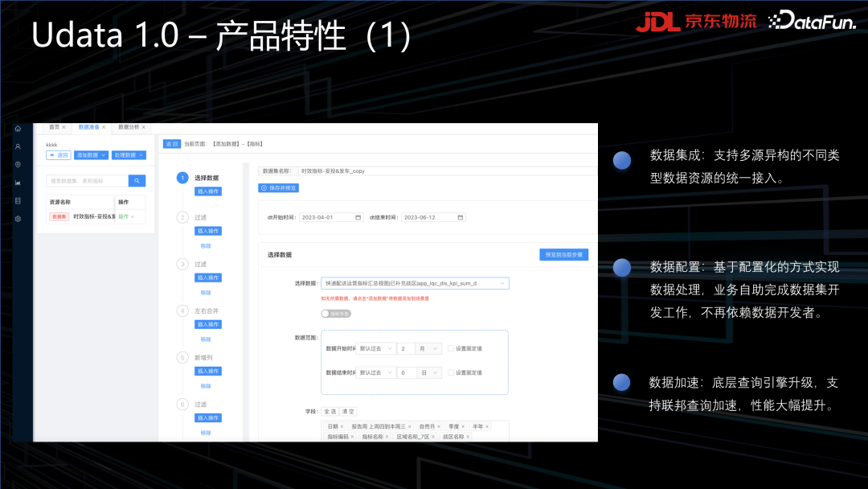This screenshot has width=868, height=489.
Task: Click 插入操作 under step 1 选择数据
Action: [208, 191]
